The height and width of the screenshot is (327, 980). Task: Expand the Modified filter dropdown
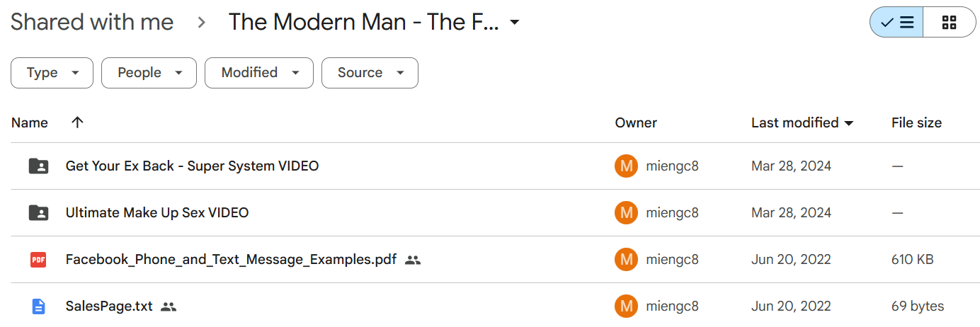point(259,73)
